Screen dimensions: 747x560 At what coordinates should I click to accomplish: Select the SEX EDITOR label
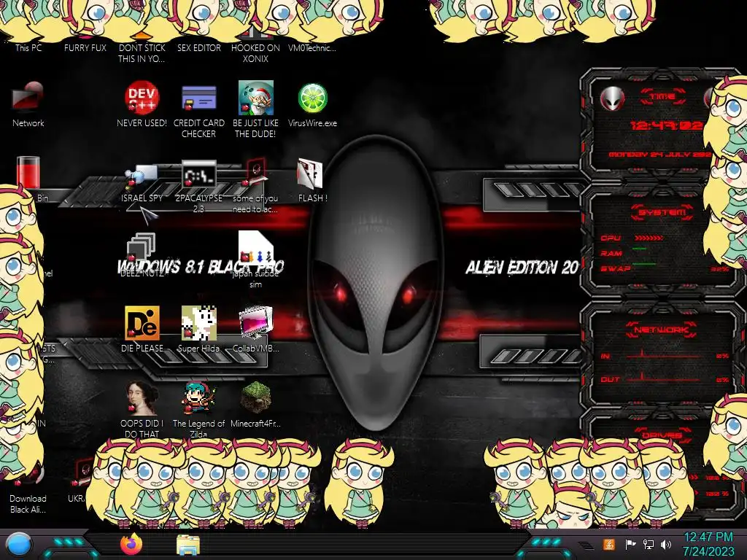coord(198,47)
